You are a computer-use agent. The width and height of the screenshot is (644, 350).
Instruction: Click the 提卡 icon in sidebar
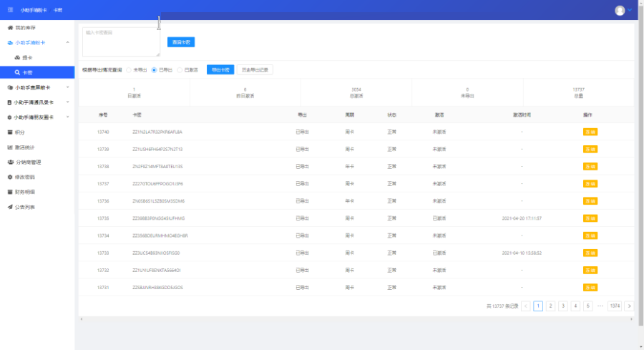pos(17,57)
